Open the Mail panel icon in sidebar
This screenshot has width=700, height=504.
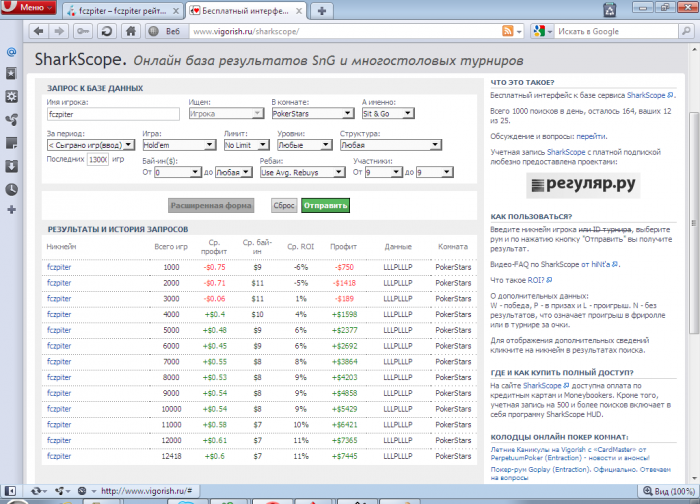[x=12, y=52]
